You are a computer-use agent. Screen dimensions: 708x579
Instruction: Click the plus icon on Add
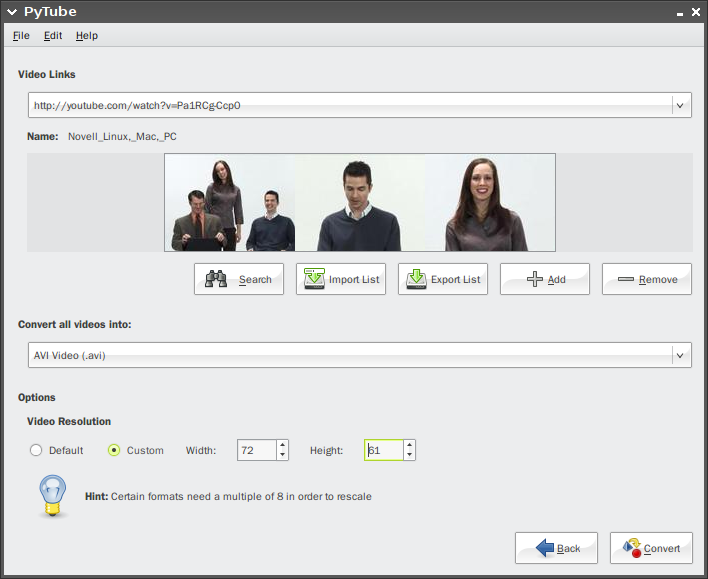[x=535, y=279]
